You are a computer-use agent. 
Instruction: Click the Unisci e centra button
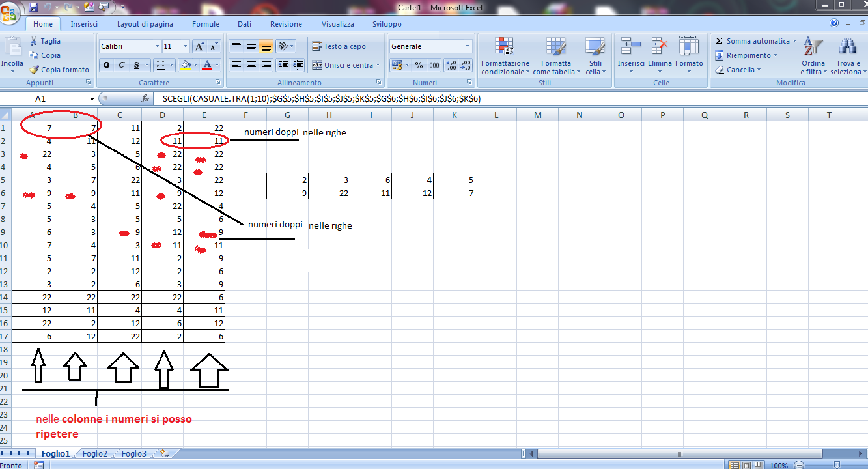point(343,65)
